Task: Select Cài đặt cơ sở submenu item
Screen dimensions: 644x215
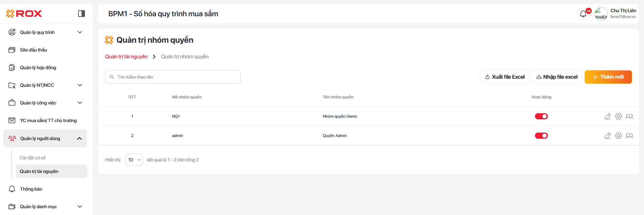Action: point(33,158)
